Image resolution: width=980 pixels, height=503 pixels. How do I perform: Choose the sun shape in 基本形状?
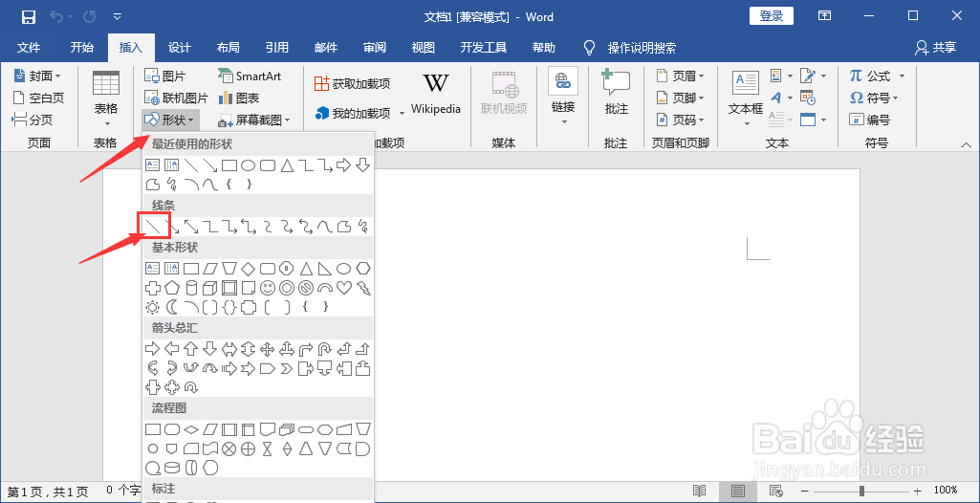153,307
